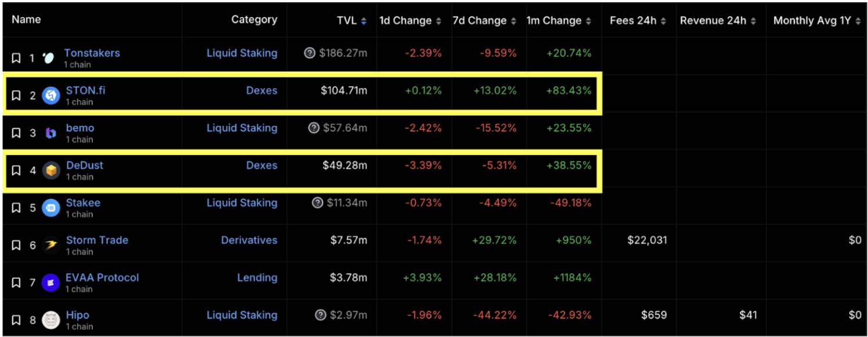Click the Storm Trade lightning logo

pyautogui.click(x=51, y=245)
